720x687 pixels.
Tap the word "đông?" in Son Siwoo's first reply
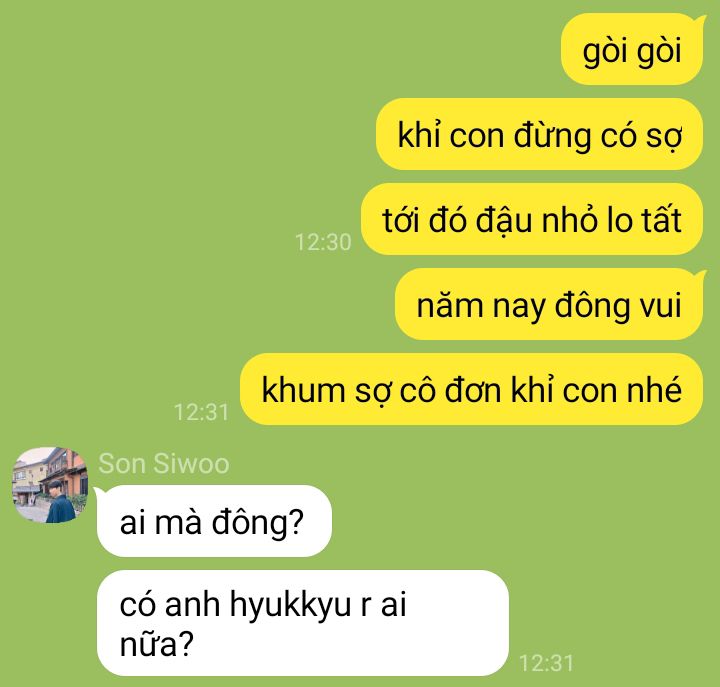coord(258,522)
